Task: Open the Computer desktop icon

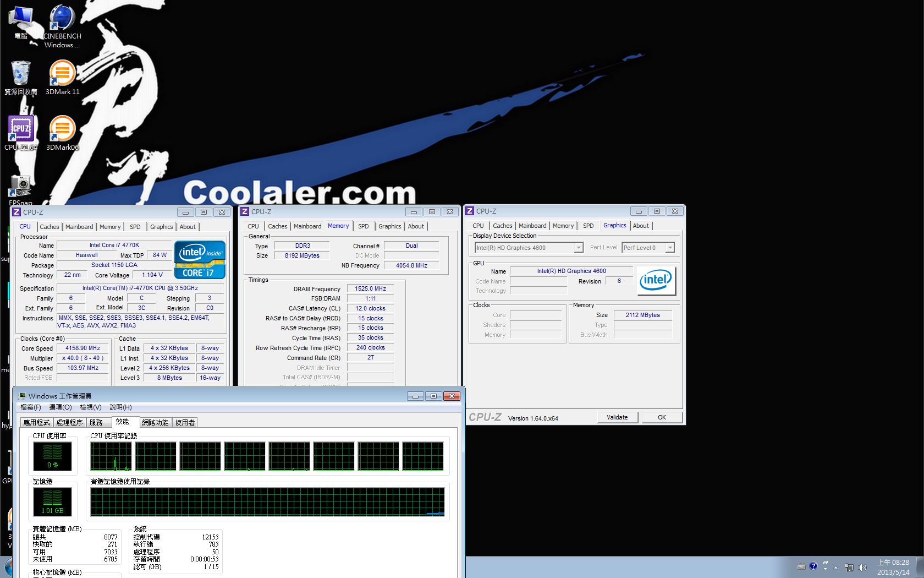Action: (21, 20)
